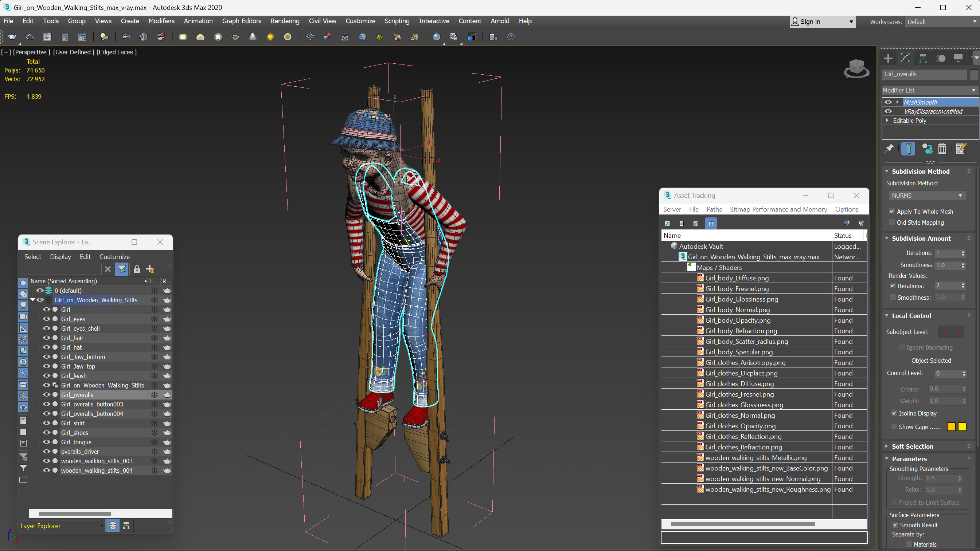Open the Rendering menu
The width and height of the screenshot is (980, 551).
tap(285, 21)
